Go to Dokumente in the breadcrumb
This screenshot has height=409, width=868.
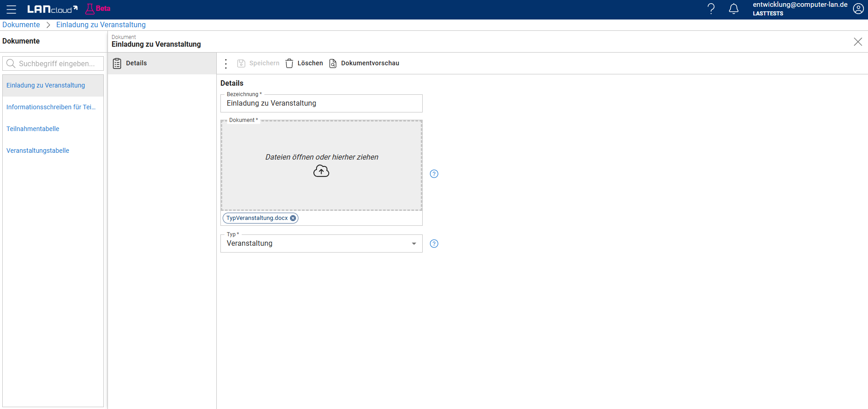click(x=21, y=25)
